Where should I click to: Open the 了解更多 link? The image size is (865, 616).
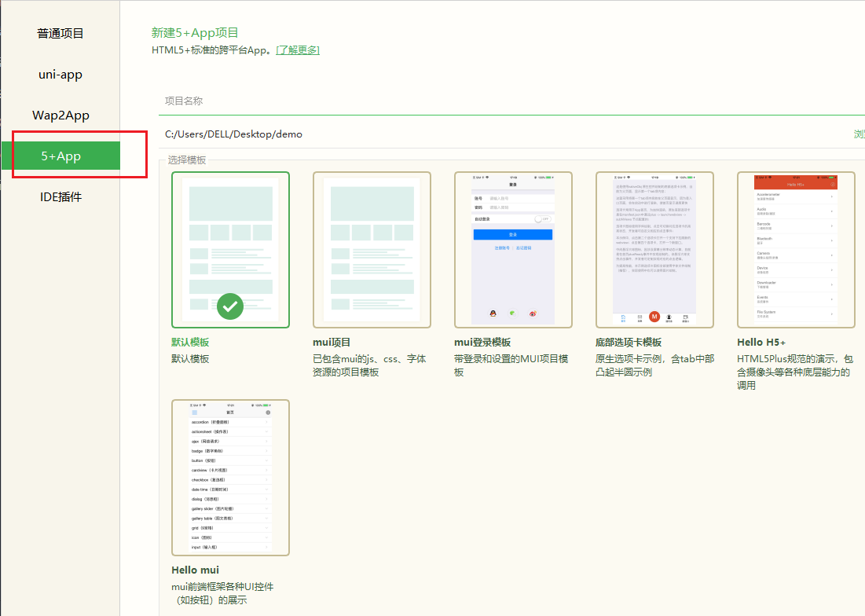pos(297,50)
